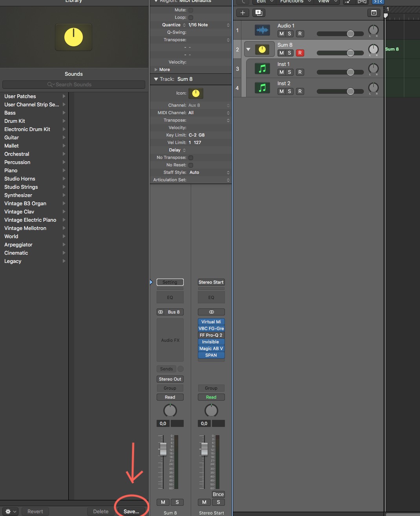Disable the red record button on Sum 8

click(300, 53)
